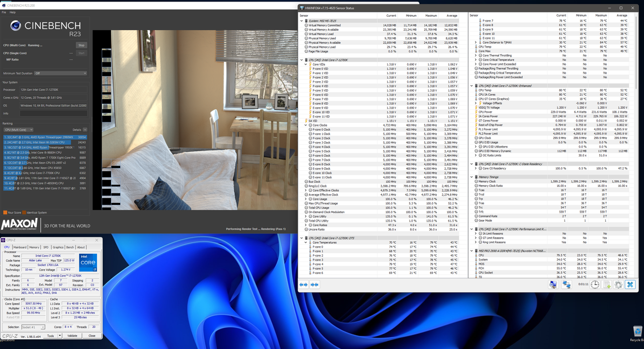Image resolution: width=644 pixels, height=349 pixels.
Task: Switch to CPU-Z Mainboard tab
Action: pyautogui.click(x=20, y=247)
